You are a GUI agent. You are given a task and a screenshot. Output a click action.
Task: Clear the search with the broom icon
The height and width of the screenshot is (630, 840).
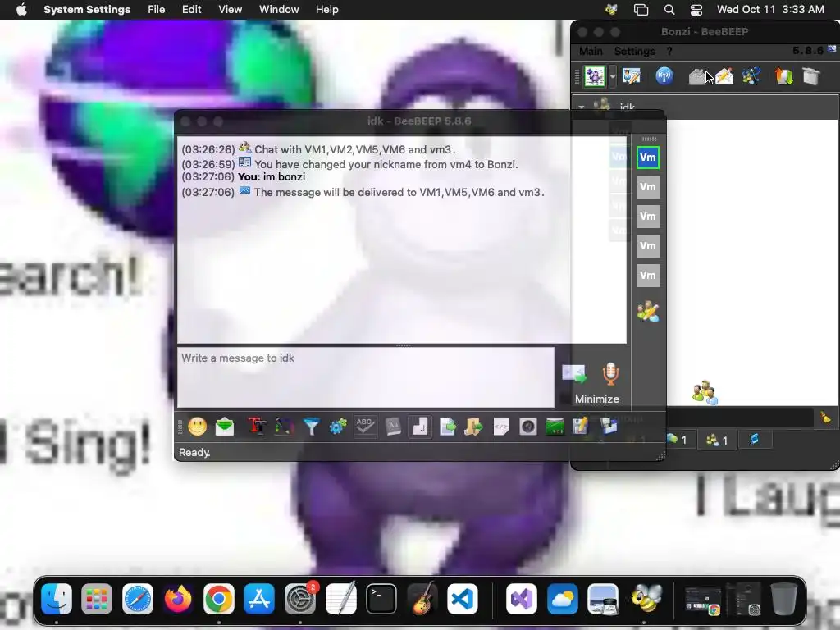[x=825, y=418]
